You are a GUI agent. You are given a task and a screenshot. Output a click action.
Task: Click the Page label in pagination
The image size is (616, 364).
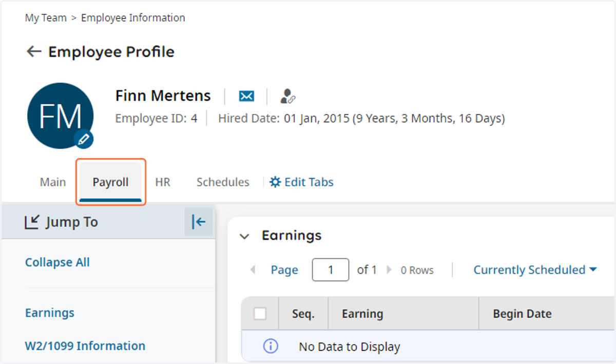pyautogui.click(x=284, y=270)
